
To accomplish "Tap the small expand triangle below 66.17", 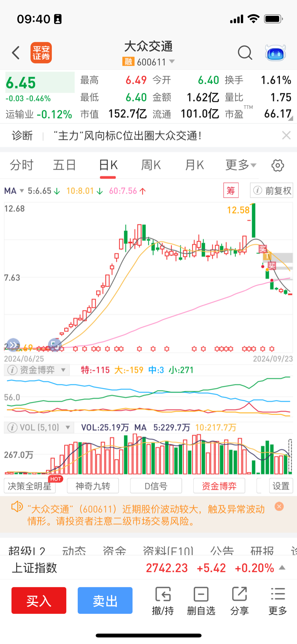I will (290, 118).
